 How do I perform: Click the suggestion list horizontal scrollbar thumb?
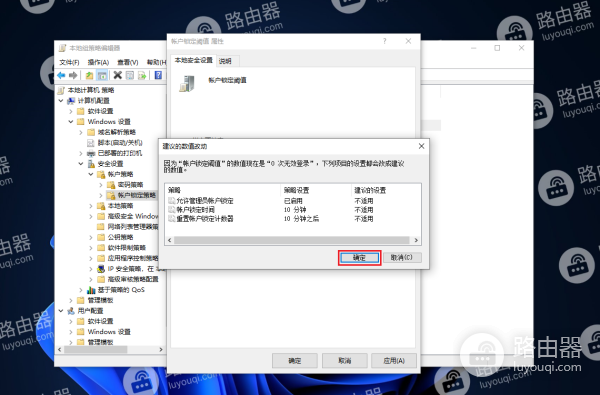(292, 240)
